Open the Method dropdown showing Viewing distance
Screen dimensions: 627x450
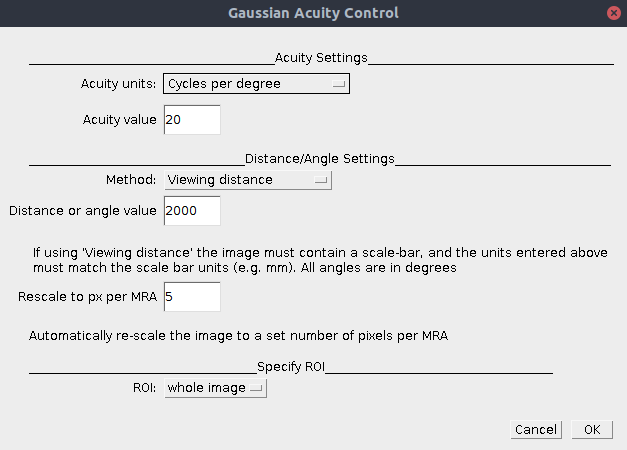click(x=248, y=180)
